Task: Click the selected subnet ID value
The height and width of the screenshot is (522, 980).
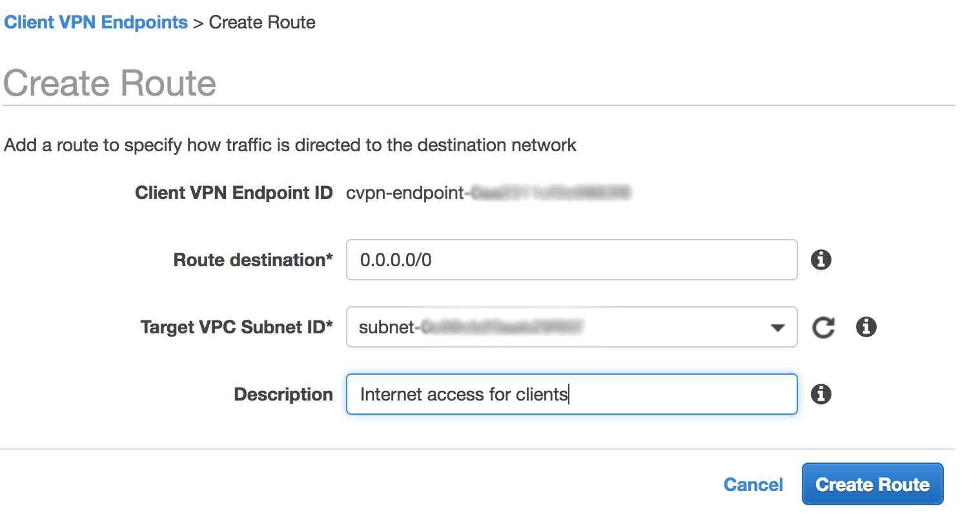Action: (471, 327)
